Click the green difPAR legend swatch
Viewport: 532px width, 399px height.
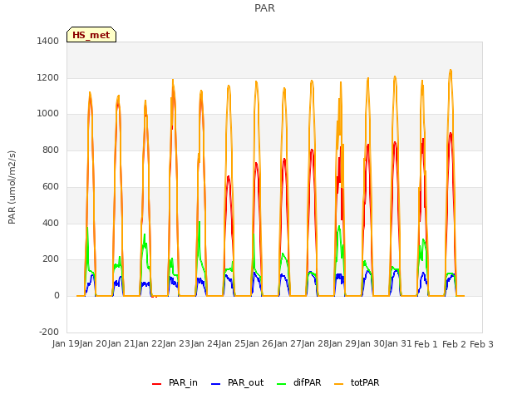point(282,384)
